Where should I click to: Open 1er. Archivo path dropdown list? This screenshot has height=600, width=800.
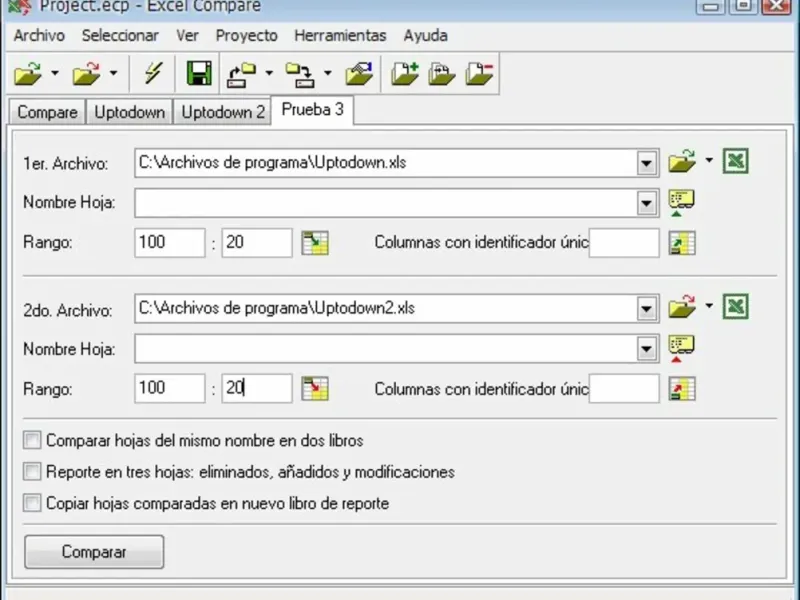(646, 163)
